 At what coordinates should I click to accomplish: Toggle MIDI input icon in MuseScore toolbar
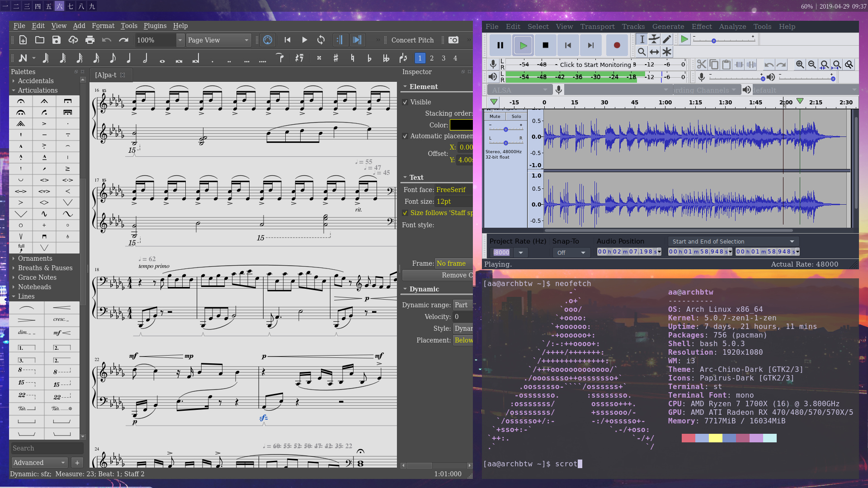click(x=268, y=40)
